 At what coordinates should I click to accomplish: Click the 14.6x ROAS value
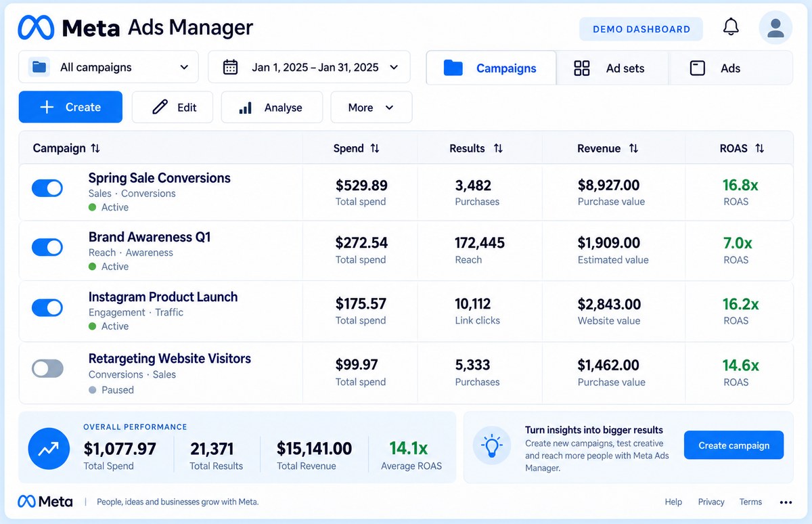740,365
